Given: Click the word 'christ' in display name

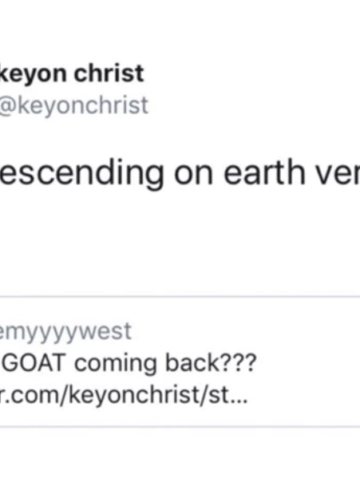Looking at the screenshot, I should (109, 73).
